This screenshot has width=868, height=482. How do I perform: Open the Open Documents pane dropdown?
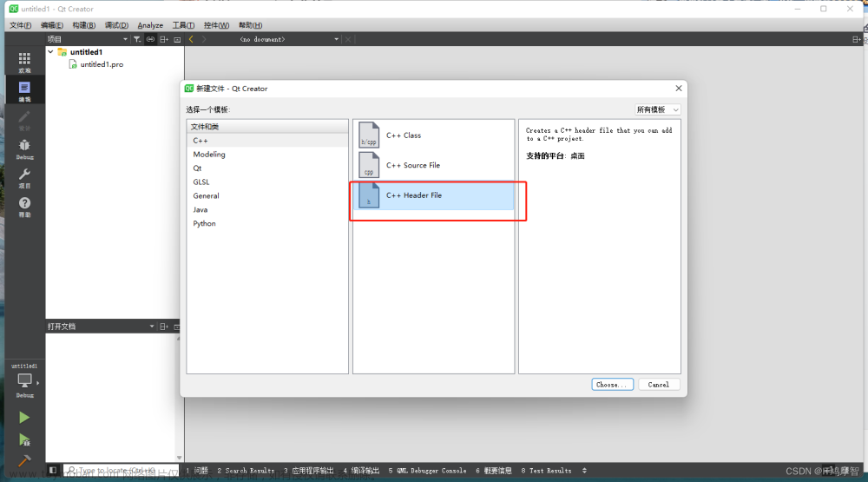(101, 327)
